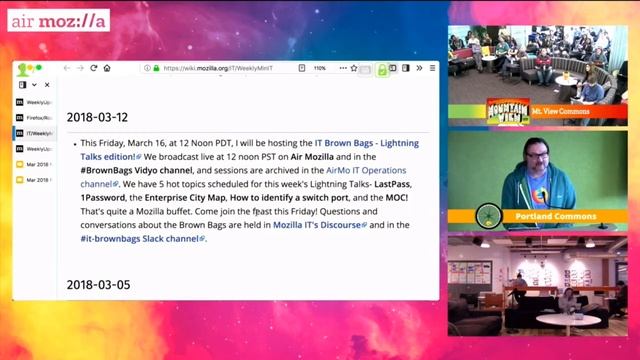
Task: Click the air mozilla logo
Action: pyautogui.click(x=58, y=20)
